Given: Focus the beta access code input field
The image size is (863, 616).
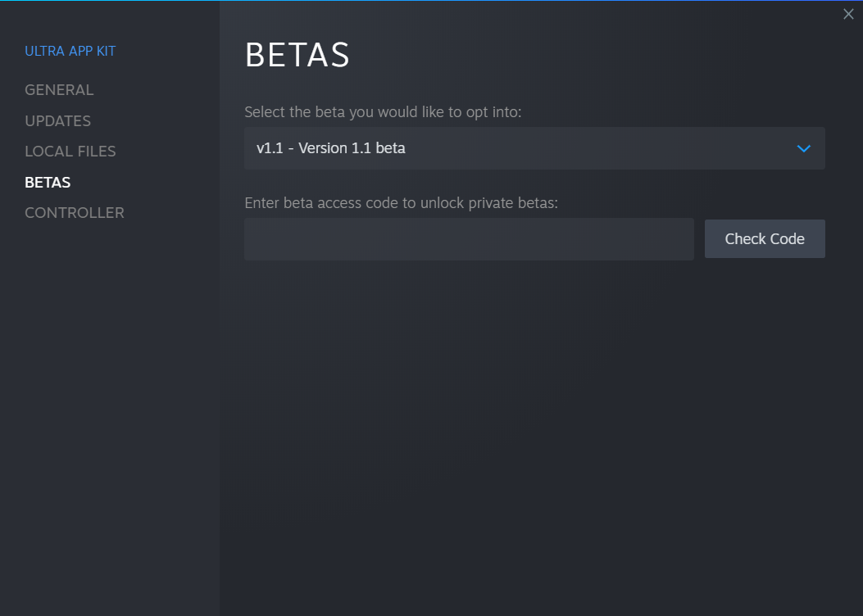Looking at the screenshot, I should 469,239.
